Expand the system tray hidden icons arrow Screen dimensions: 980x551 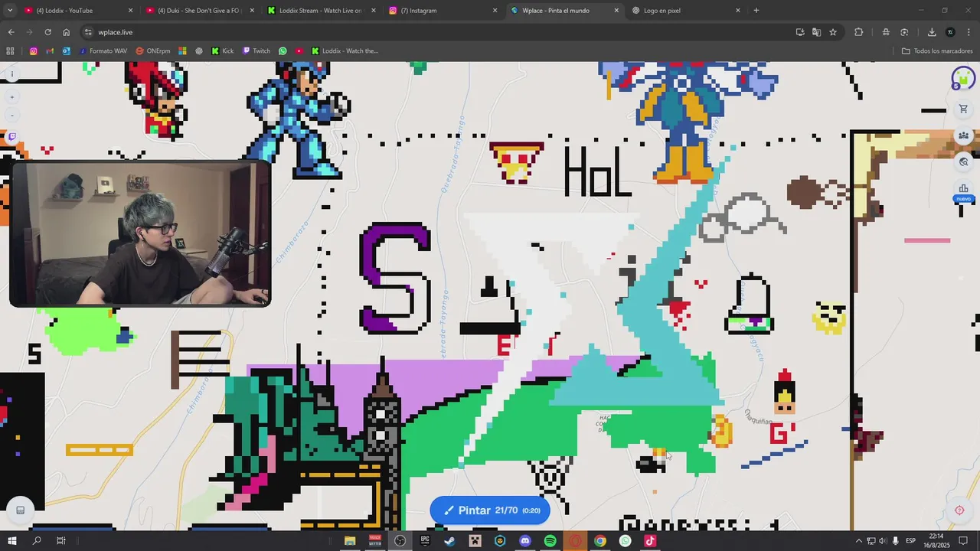pos(858,541)
